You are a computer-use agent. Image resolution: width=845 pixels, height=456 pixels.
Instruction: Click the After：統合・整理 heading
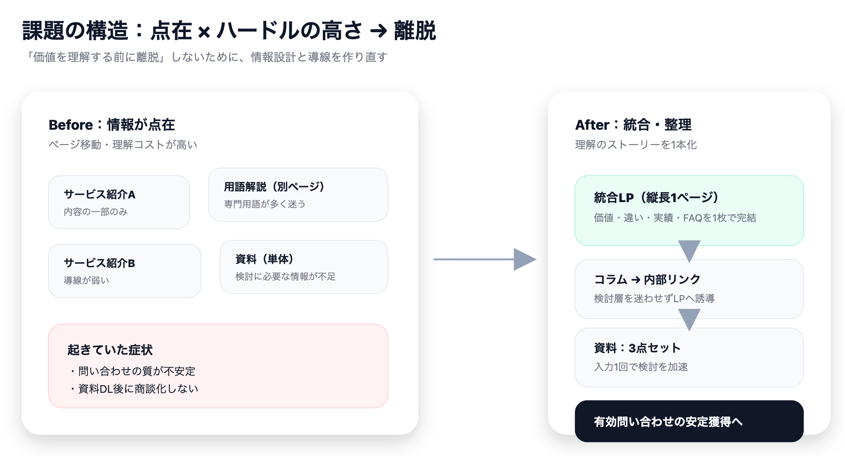tap(633, 125)
